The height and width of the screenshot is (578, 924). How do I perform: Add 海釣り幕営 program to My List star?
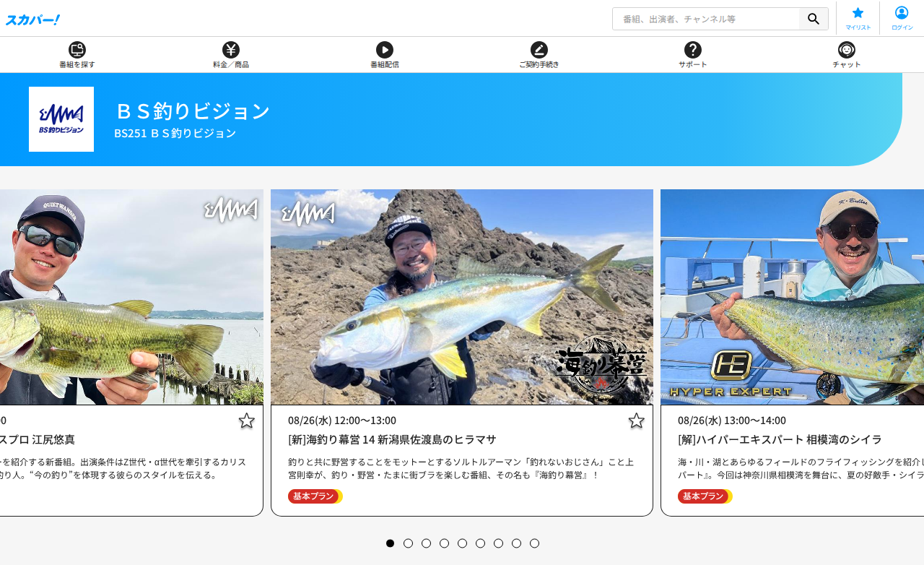[636, 420]
